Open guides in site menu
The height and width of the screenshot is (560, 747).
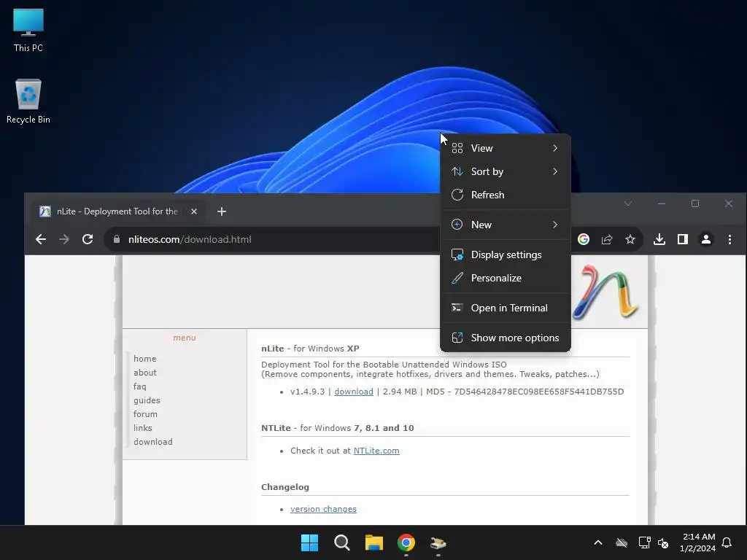point(147,400)
